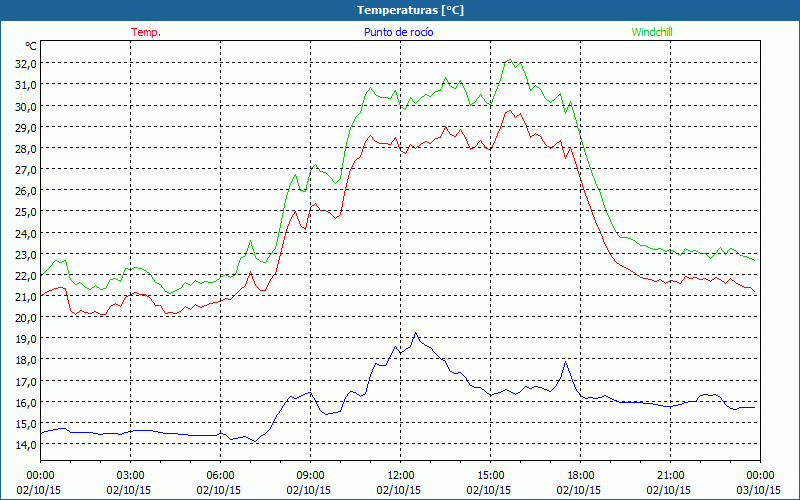Click the 20,0 y-axis value
Viewport: 800px width, 500px height.
[26, 318]
